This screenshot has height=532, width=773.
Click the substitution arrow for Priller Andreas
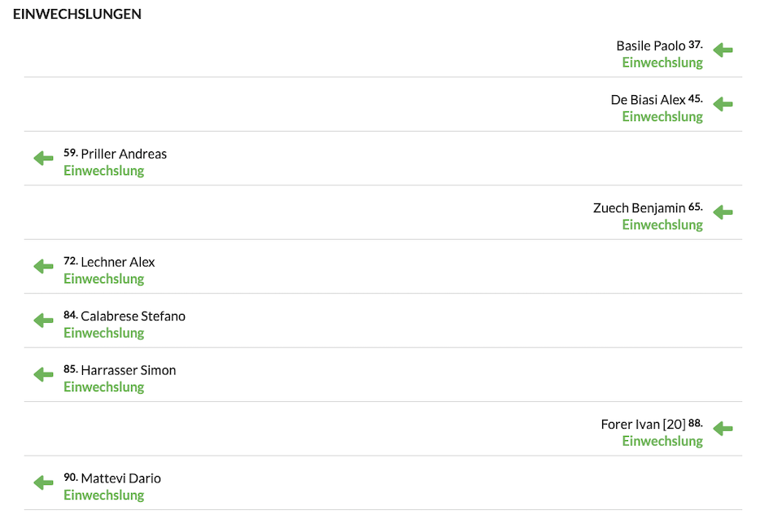[43, 159]
